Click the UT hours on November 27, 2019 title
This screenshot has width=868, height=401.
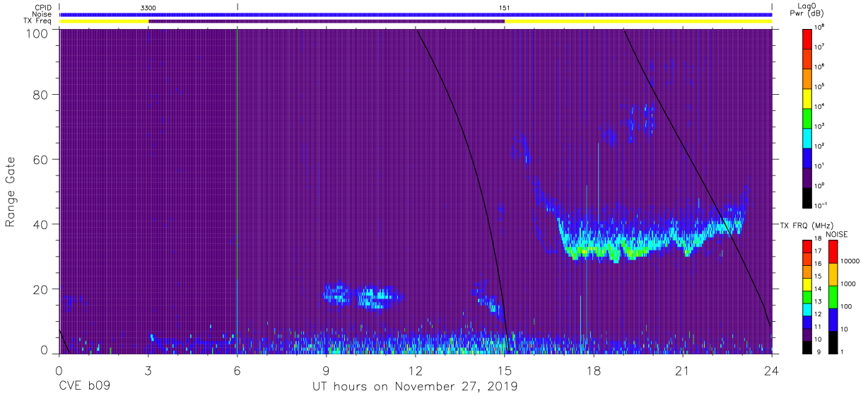(x=416, y=387)
